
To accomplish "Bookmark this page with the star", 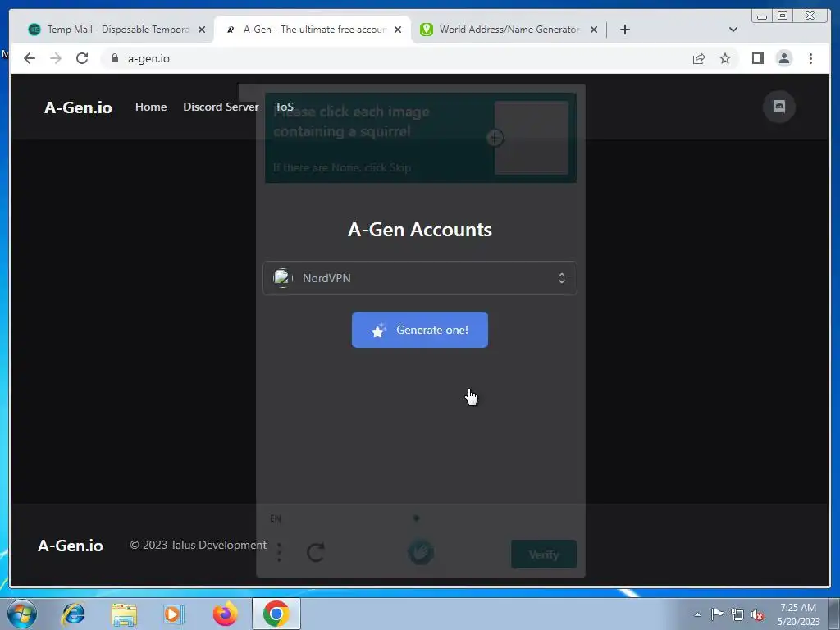I will [x=725, y=58].
